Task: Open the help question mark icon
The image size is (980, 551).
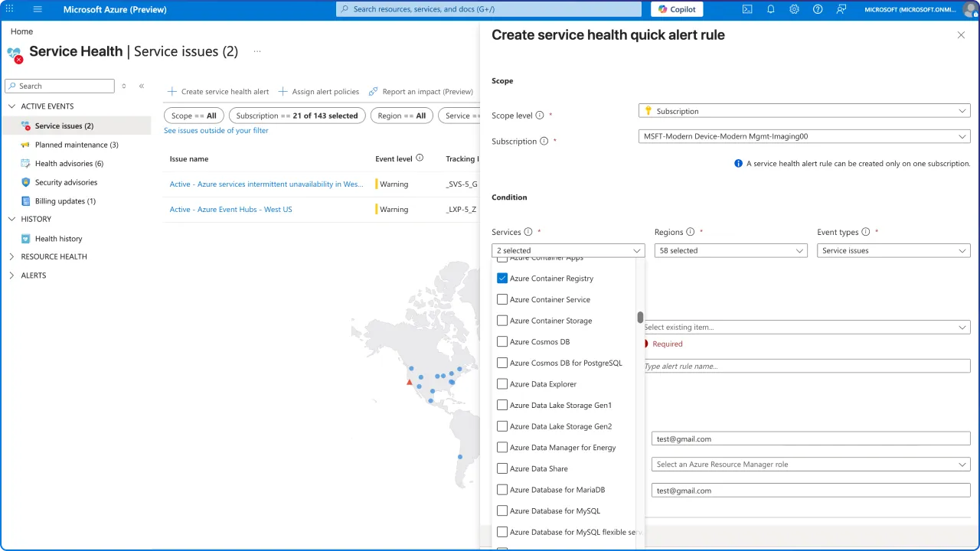Action: 818,9
